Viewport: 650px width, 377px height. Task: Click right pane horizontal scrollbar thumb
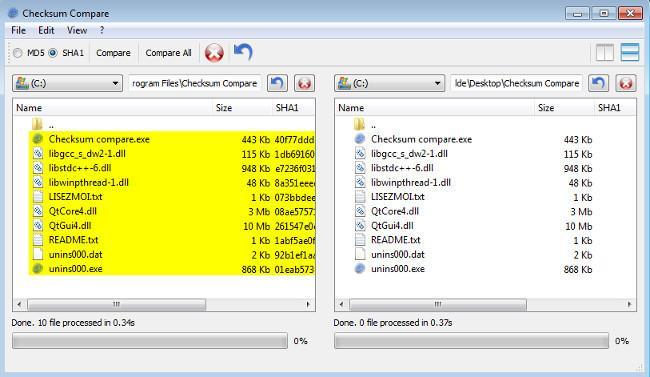click(438, 304)
